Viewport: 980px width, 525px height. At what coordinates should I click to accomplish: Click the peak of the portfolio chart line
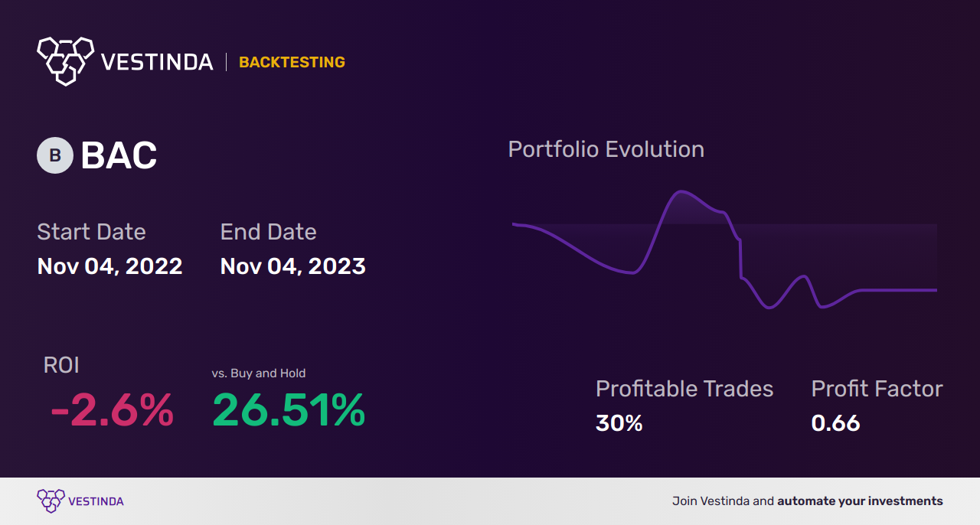680,191
